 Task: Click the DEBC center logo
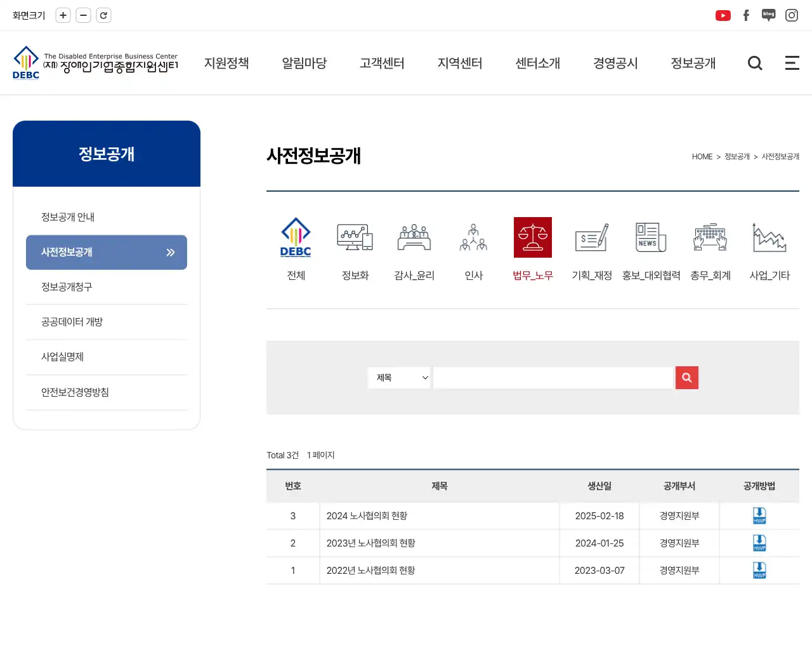tap(95, 63)
